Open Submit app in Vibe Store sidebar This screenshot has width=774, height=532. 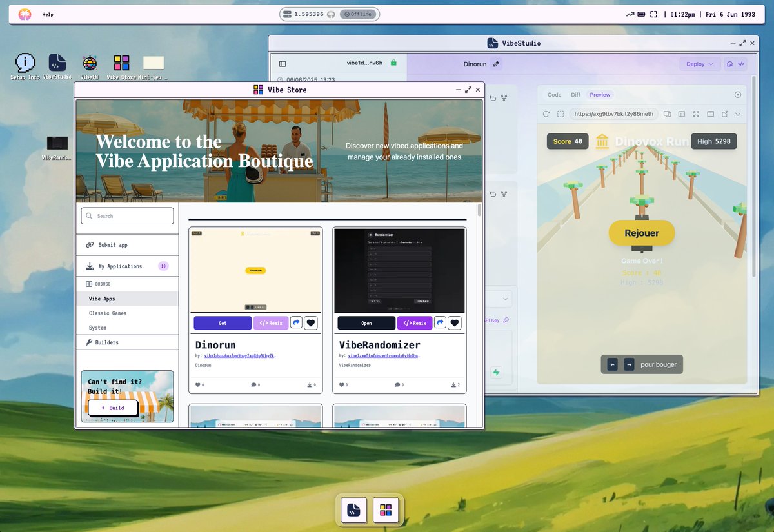pyautogui.click(x=127, y=245)
